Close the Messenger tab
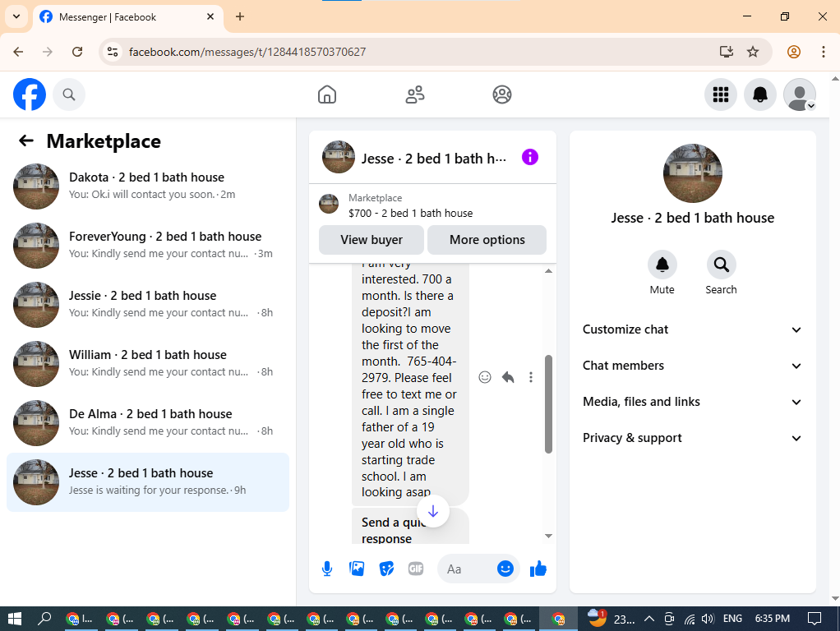Image resolution: width=840 pixels, height=631 pixels. (x=210, y=16)
